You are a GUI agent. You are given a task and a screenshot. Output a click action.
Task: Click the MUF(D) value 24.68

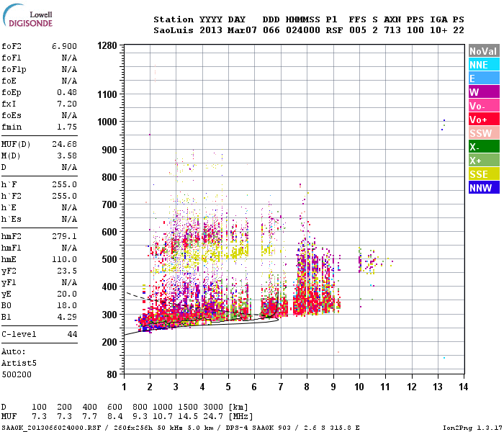coord(65,144)
